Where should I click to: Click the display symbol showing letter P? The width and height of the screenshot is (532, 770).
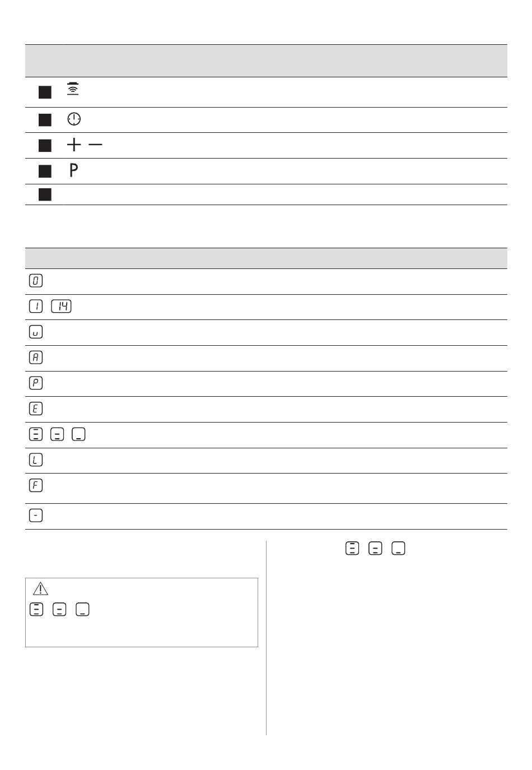pos(36,383)
